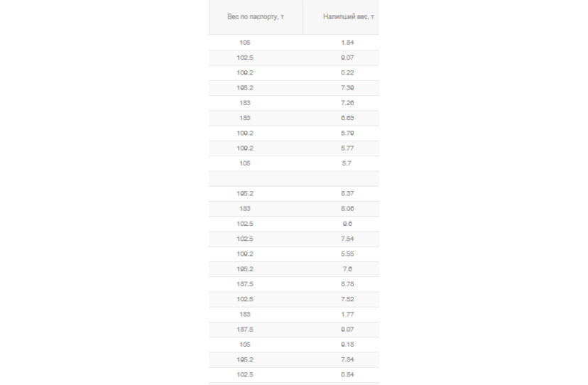Screen dimensions: 588x385
Task: Click the 'Налипший вес, т' column header
Action: pyautogui.click(x=347, y=16)
